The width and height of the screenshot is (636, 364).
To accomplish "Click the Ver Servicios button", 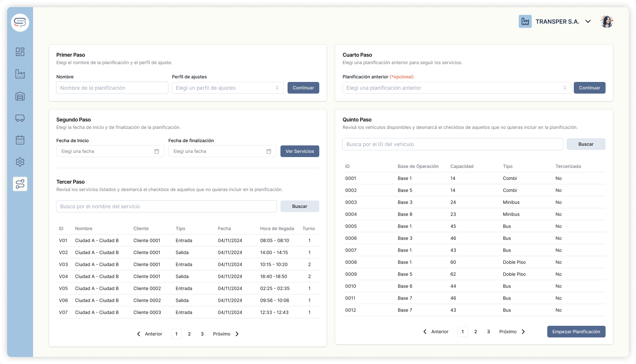I will (x=300, y=151).
